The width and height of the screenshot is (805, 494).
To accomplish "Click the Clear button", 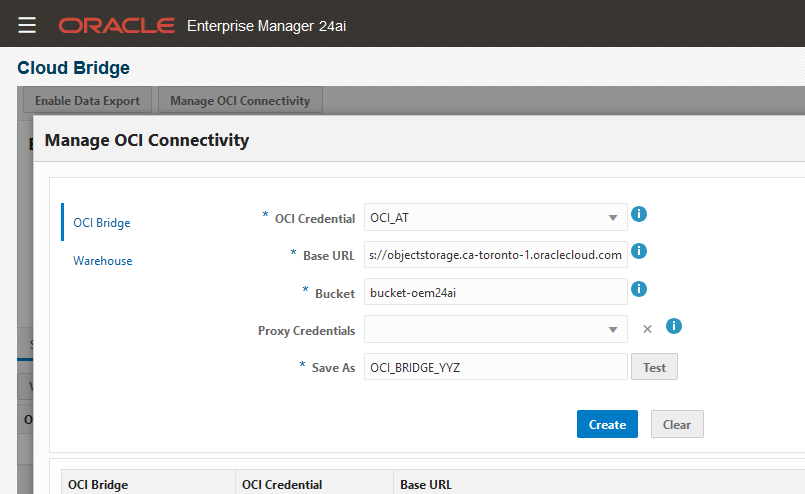I will (x=677, y=424).
